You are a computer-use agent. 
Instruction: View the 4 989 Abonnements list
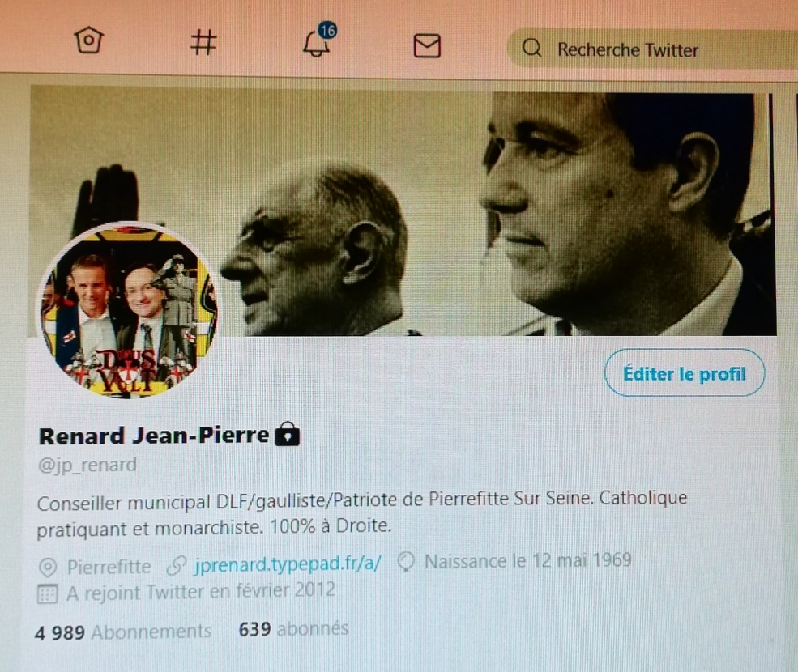(x=123, y=632)
